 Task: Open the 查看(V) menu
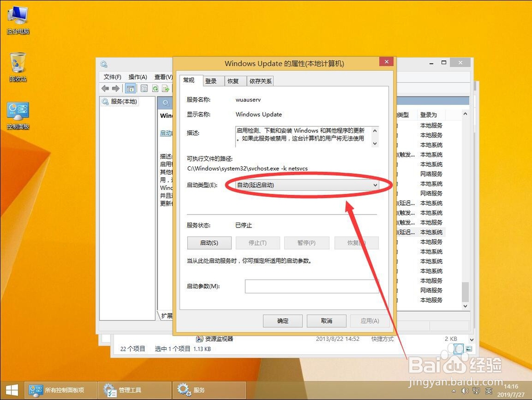163,77
